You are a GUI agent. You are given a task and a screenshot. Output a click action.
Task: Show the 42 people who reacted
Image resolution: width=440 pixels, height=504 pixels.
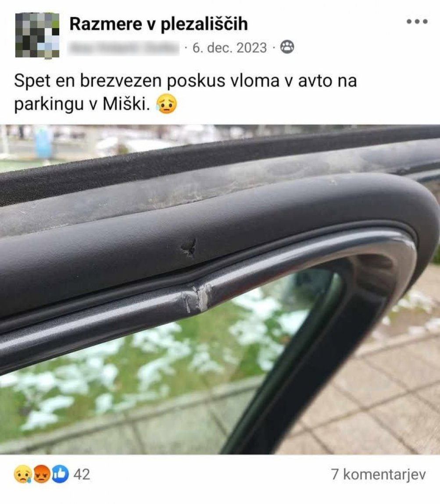click(x=82, y=475)
